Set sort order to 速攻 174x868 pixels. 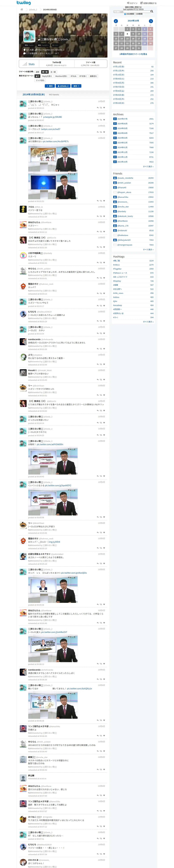tap(38, 72)
